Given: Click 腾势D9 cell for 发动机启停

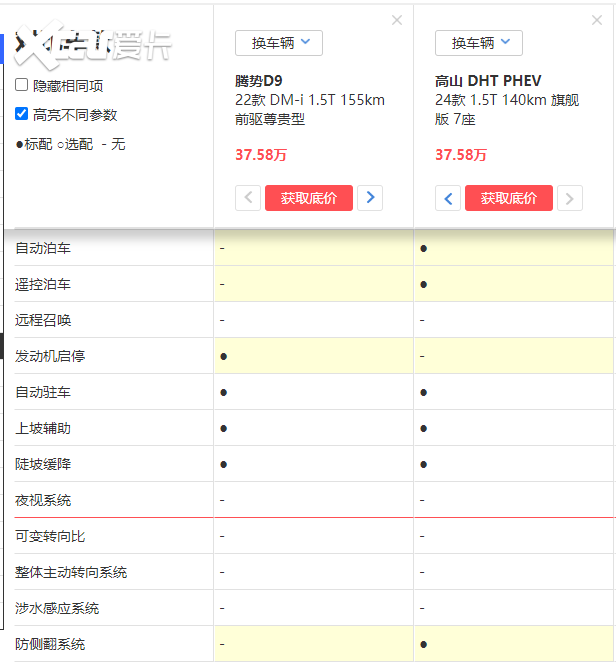Looking at the screenshot, I should [314, 356].
